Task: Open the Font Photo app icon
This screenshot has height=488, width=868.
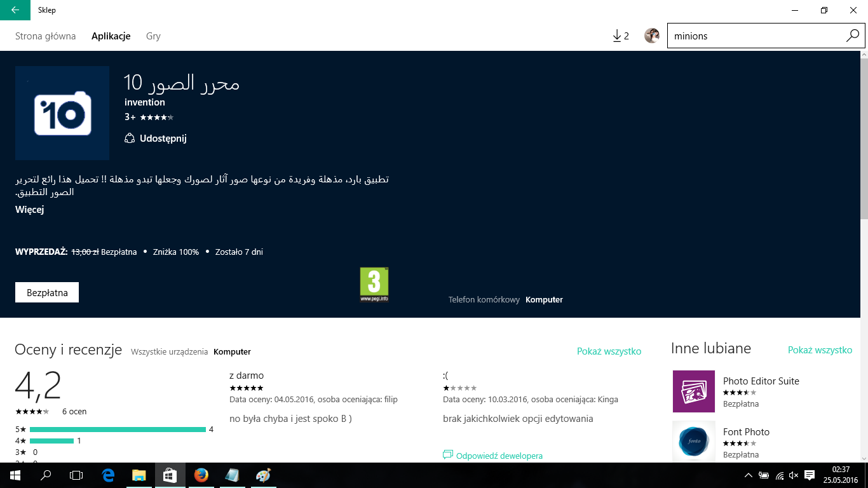Action: click(x=694, y=442)
